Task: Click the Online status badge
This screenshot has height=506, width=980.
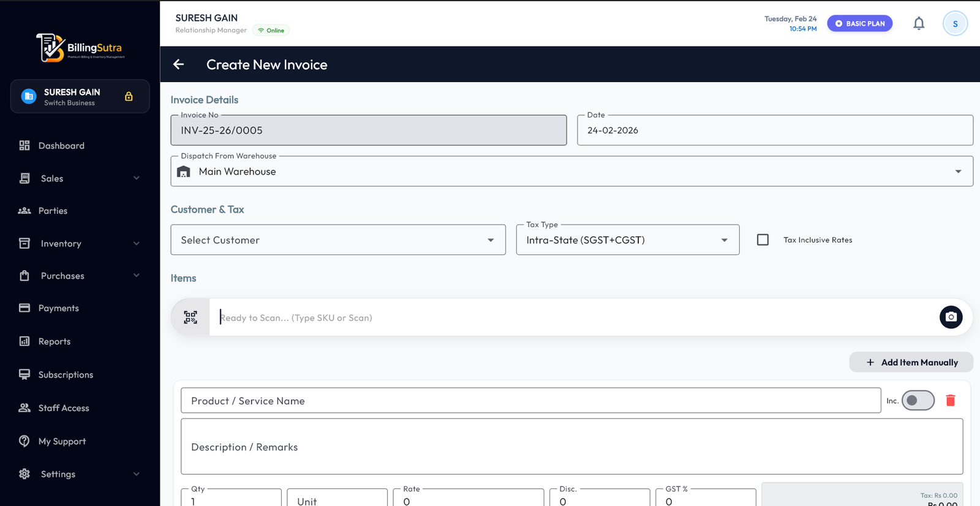Action: pos(271,31)
